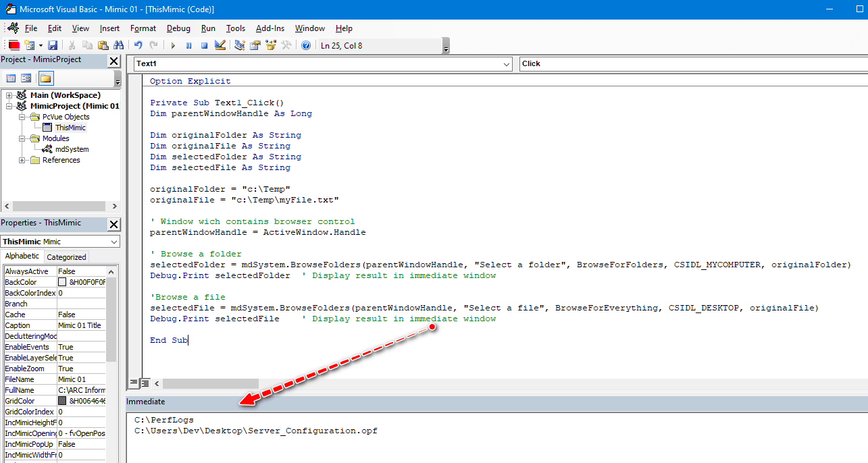
Task: Expand the References folder node
Action: 22,160
